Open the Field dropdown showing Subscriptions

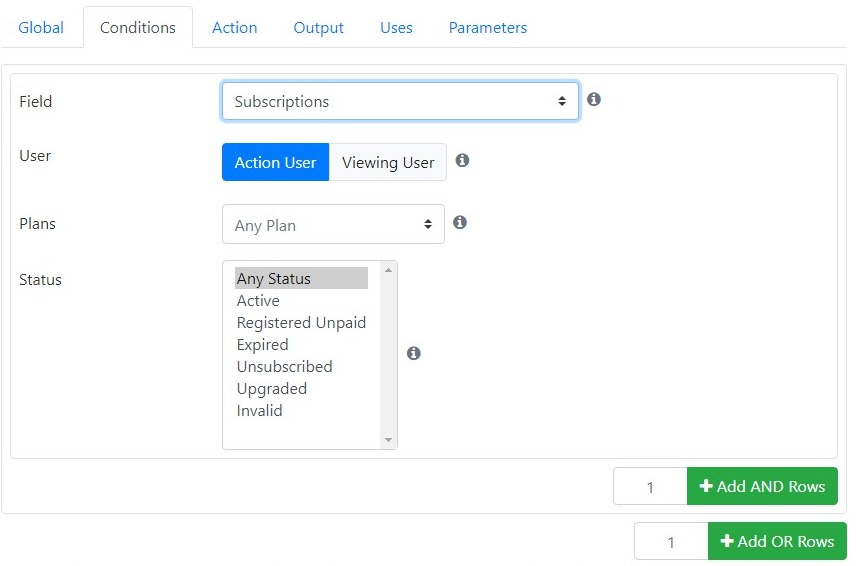(x=400, y=101)
